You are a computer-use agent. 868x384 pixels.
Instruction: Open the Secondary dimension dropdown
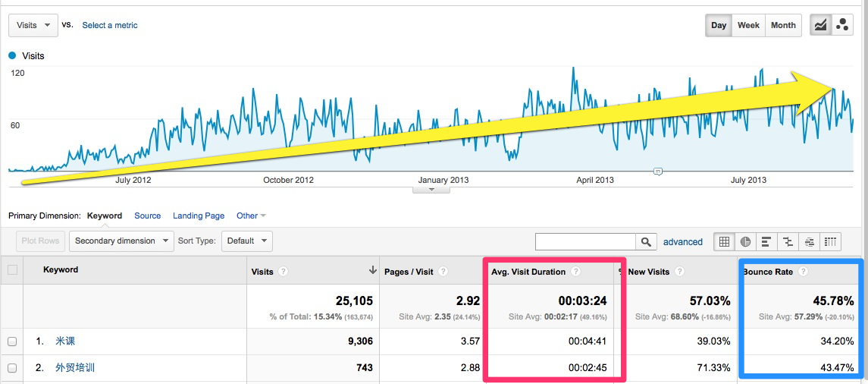point(122,241)
